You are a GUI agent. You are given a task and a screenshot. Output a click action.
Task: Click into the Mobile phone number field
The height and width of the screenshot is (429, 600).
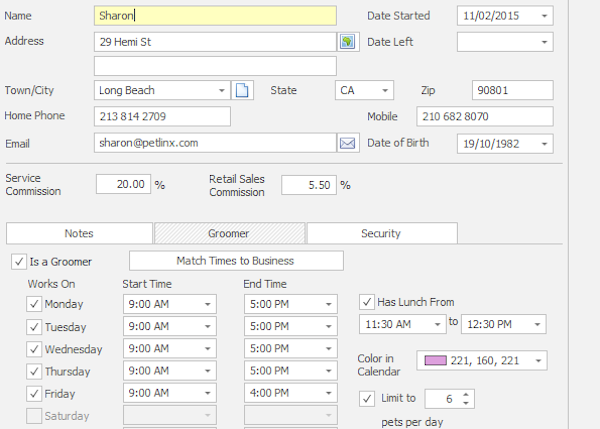coord(484,117)
